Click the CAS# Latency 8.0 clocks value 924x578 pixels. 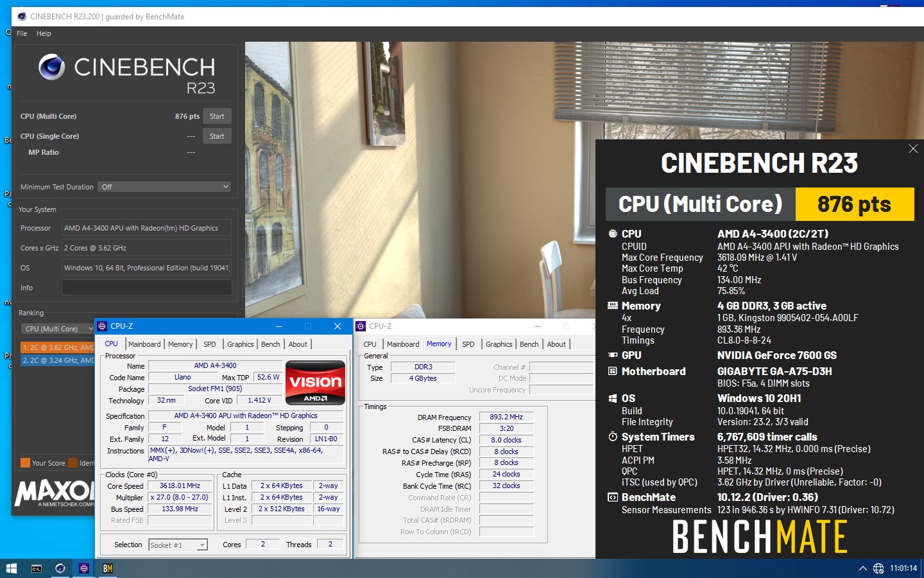click(506, 440)
